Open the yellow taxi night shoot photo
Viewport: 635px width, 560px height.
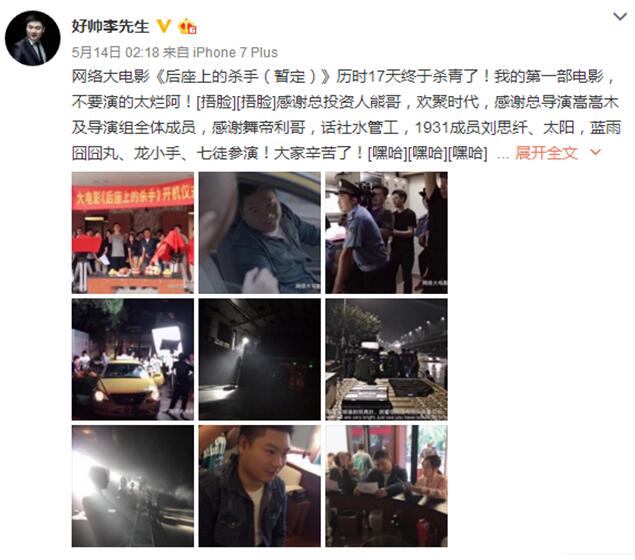133,360
